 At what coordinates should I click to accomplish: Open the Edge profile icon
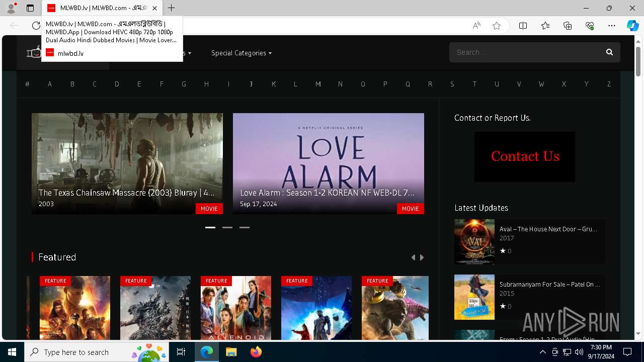(x=11, y=8)
